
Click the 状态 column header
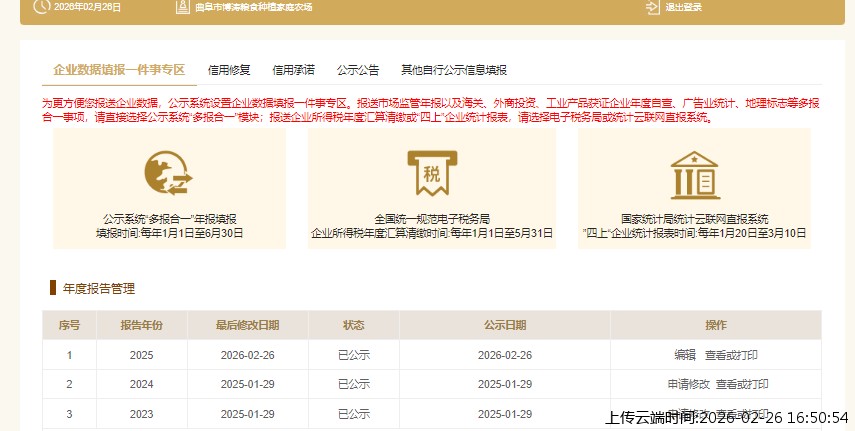click(x=353, y=325)
